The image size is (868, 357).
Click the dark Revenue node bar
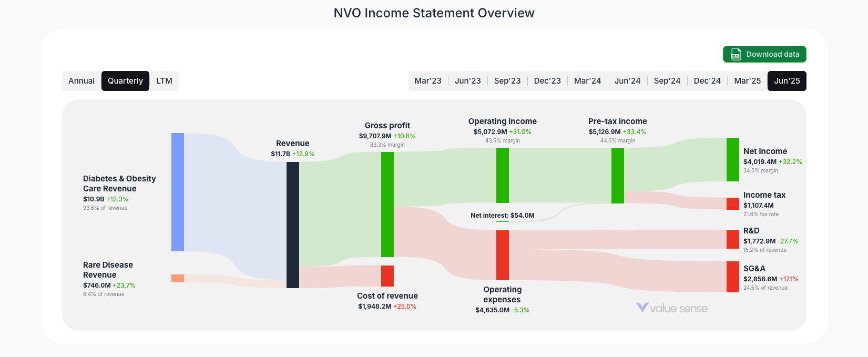click(293, 225)
